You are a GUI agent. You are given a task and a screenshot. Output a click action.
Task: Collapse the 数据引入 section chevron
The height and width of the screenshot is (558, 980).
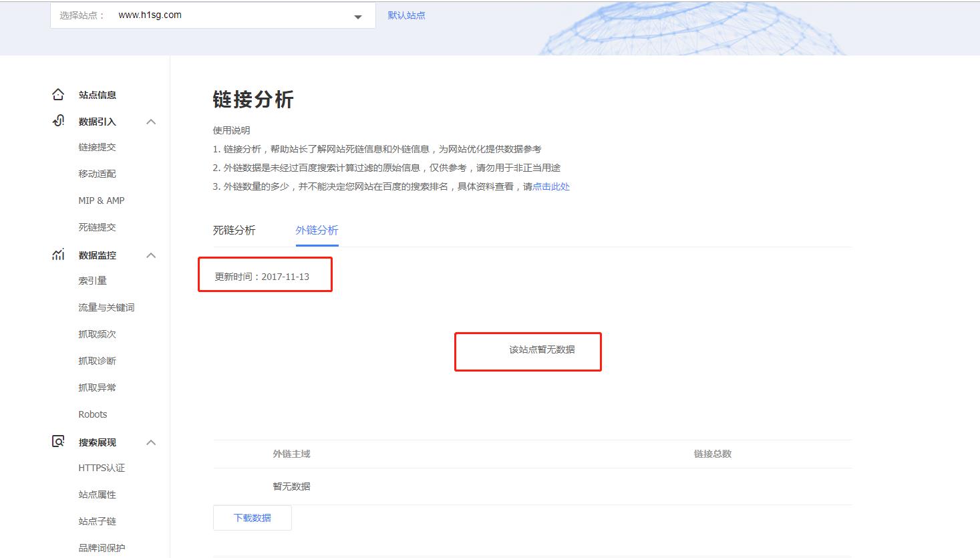[151, 122]
